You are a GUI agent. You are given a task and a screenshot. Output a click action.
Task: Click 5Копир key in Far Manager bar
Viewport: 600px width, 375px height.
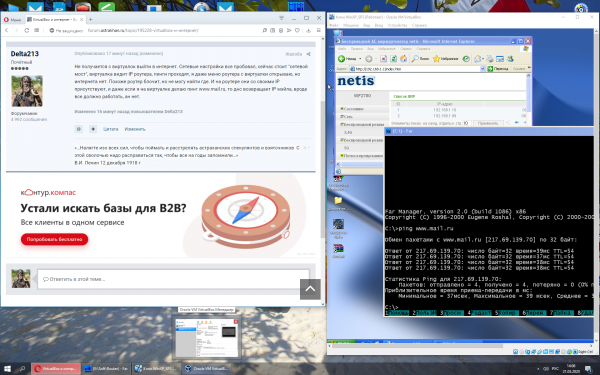click(x=507, y=313)
